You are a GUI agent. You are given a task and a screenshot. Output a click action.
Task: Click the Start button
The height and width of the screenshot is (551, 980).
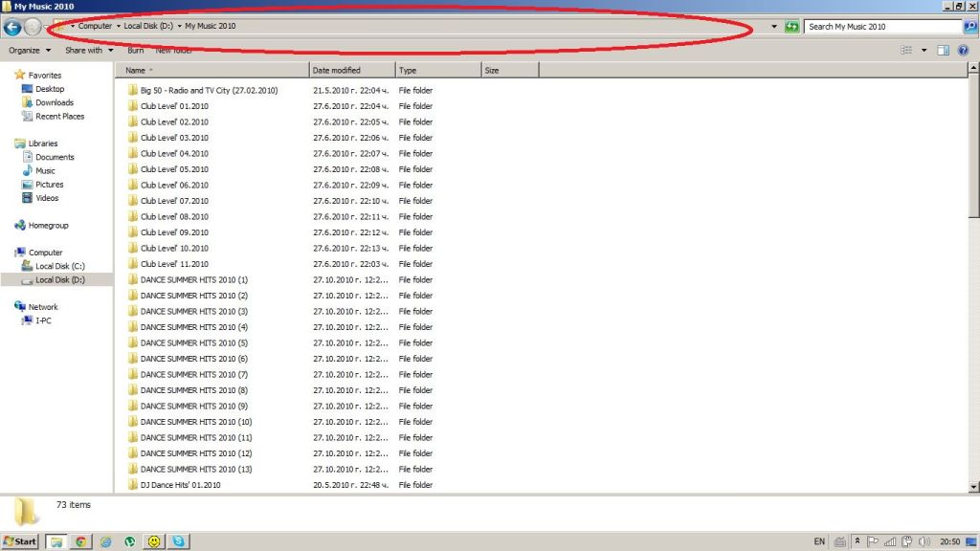[x=20, y=541]
